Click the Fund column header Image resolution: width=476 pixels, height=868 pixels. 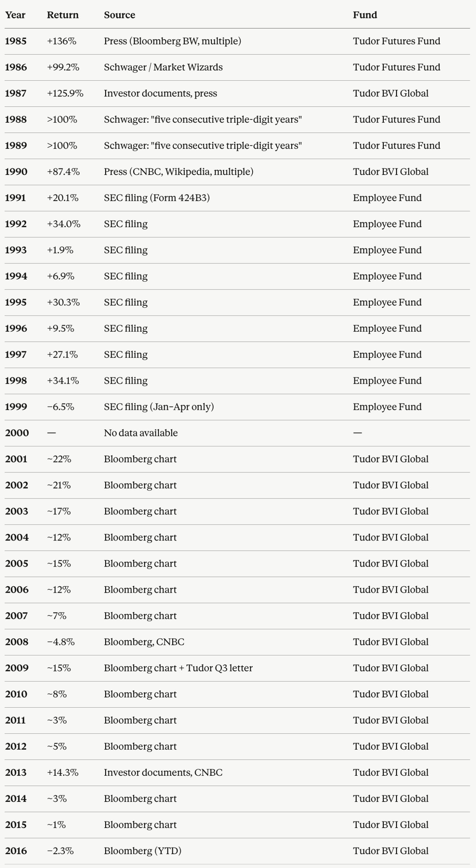click(x=365, y=15)
